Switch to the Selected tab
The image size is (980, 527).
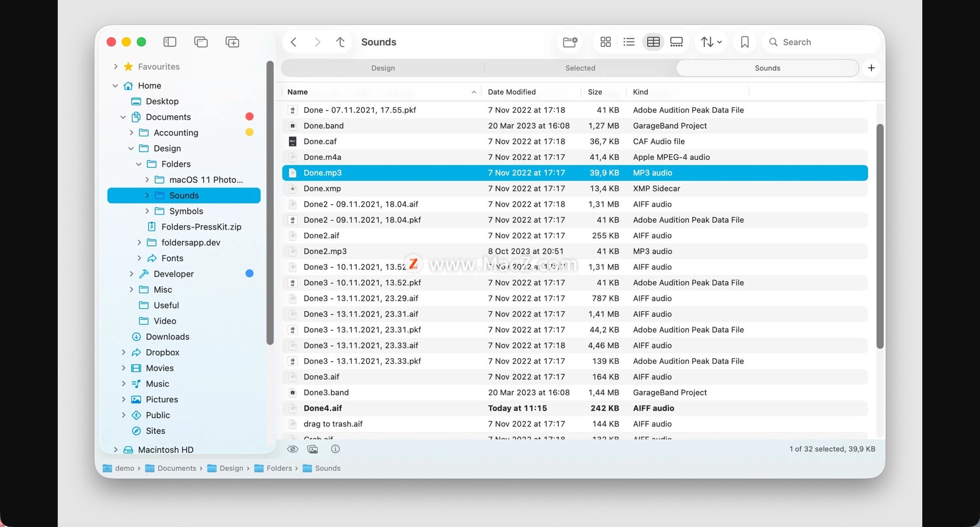coord(580,68)
